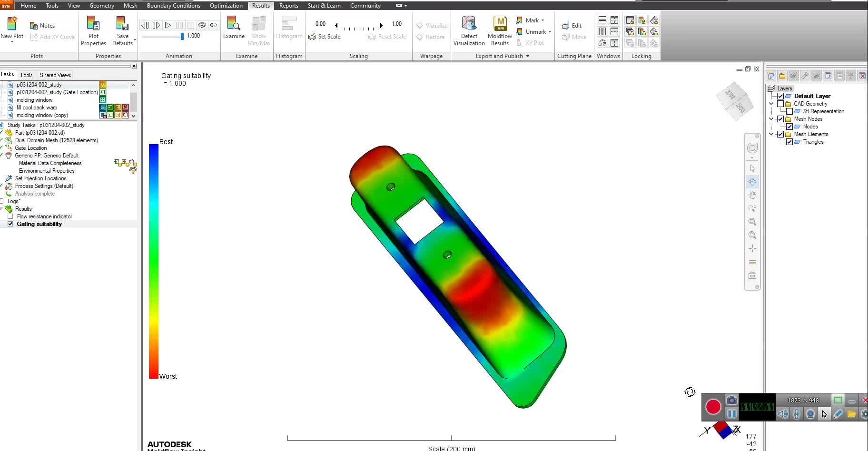The width and height of the screenshot is (868, 451).
Task: Collapse the CAD Geometry folder
Action: [x=771, y=104]
